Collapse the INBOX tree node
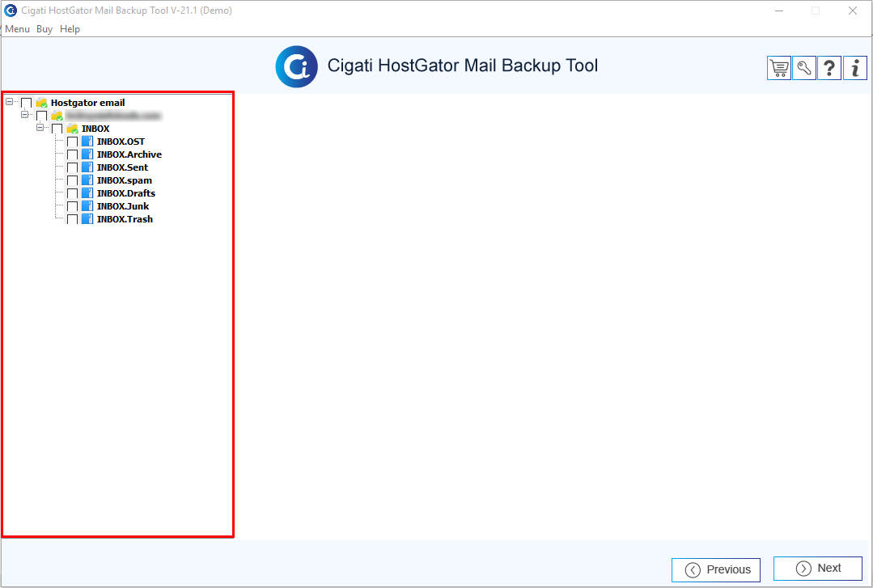 tap(40, 127)
